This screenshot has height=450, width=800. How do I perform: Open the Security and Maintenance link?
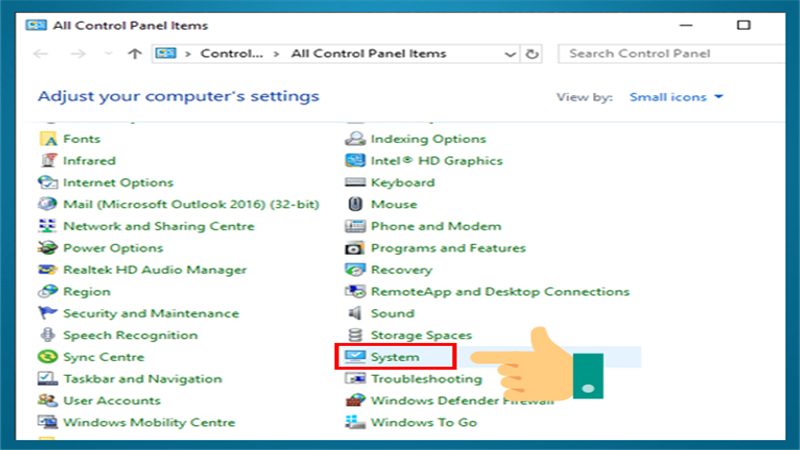151,313
